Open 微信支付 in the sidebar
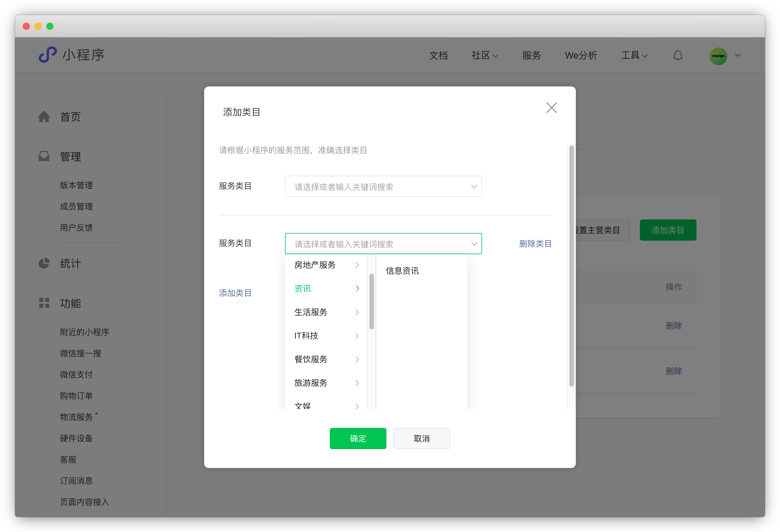Screen dimensions: 780x532 tap(76, 375)
